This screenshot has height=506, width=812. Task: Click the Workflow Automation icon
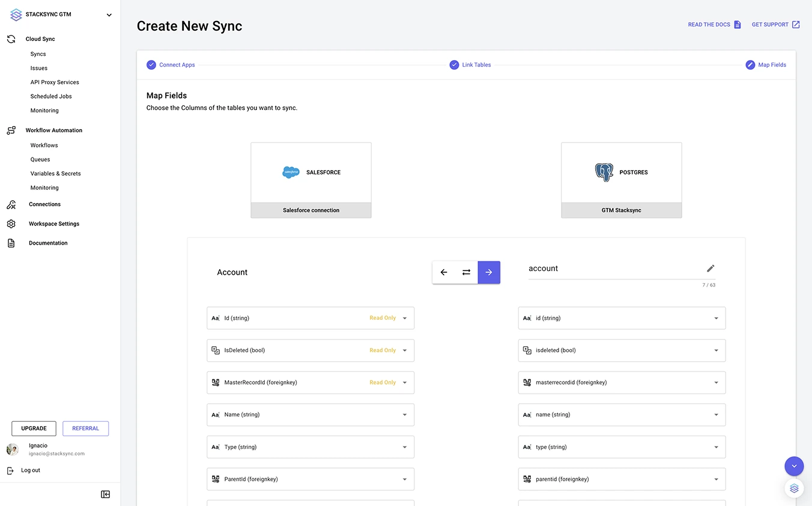point(11,130)
